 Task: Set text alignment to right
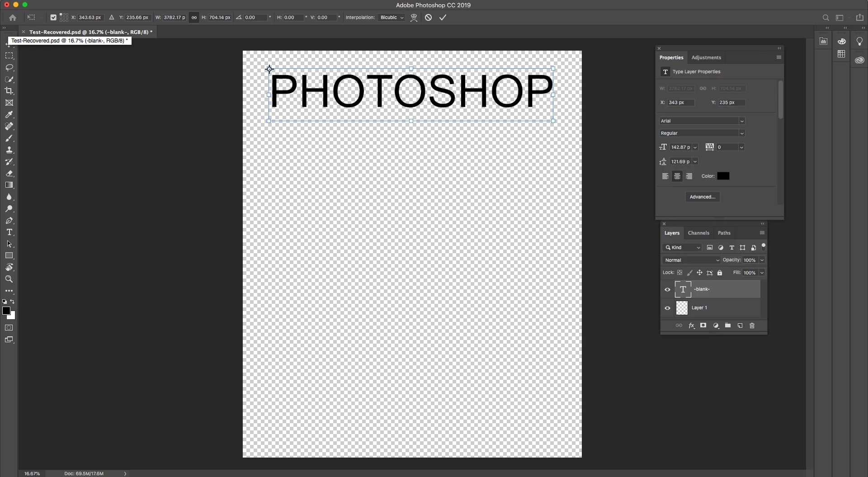(689, 176)
